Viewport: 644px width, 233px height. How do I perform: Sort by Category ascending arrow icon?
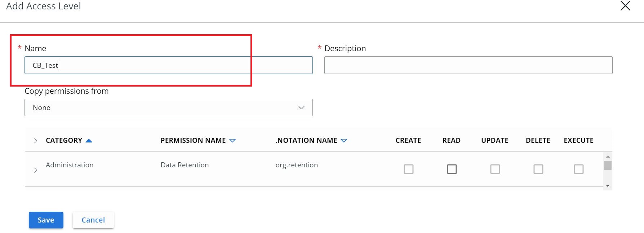click(x=89, y=141)
